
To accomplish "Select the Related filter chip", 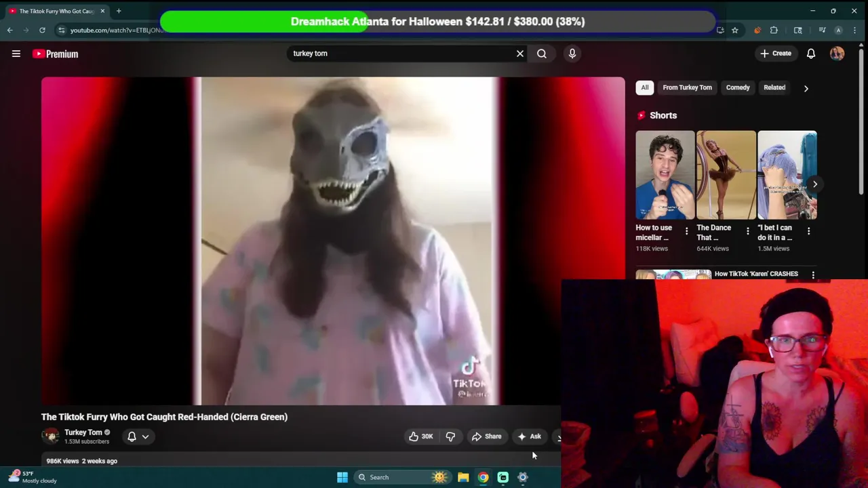I will pos(774,87).
